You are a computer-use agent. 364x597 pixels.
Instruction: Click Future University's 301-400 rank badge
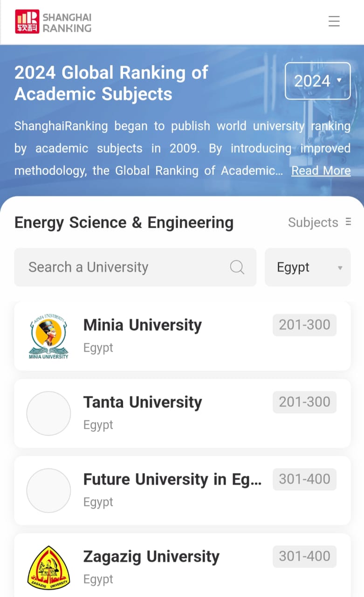(304, 479)
